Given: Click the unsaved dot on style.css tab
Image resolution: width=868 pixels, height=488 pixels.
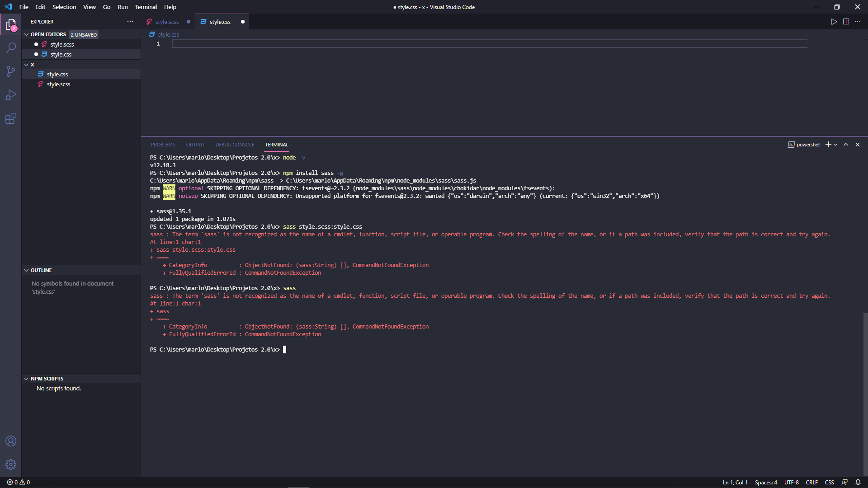Looking at the screenshot, I should [243, 22].
